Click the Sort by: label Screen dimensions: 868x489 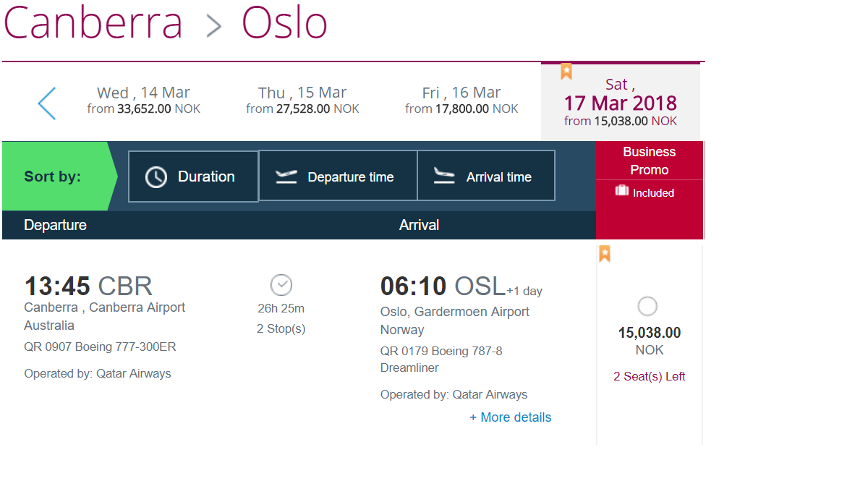tap(53, 177)
